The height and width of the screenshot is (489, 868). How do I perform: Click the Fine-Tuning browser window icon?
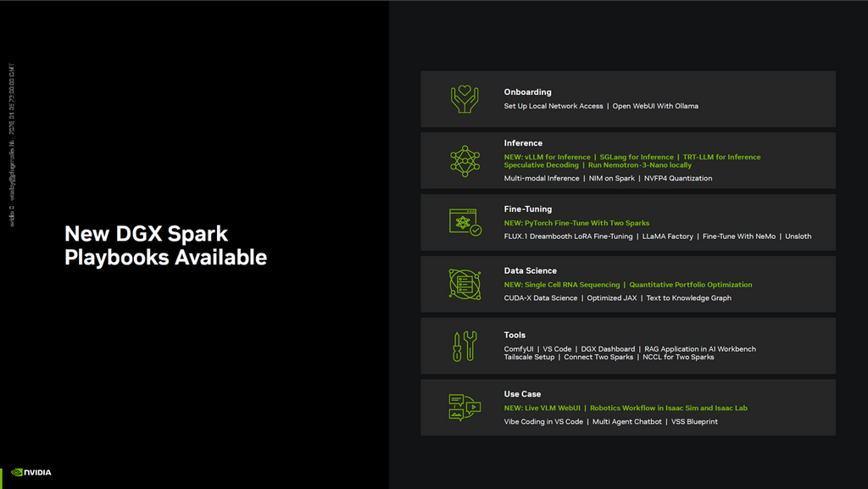[465, 222]
